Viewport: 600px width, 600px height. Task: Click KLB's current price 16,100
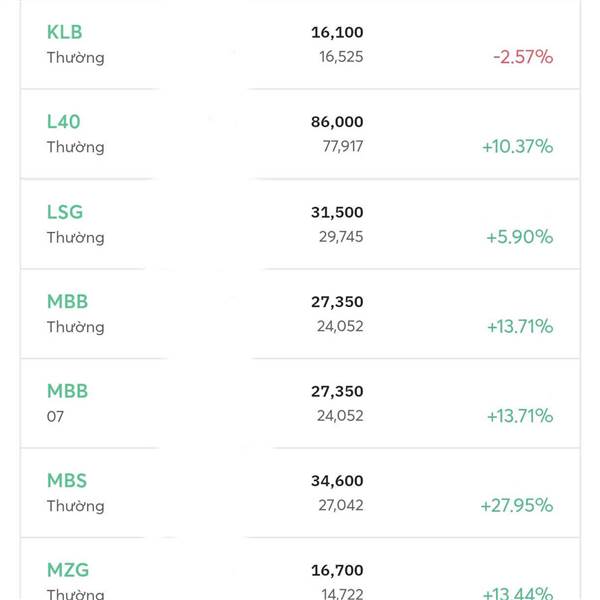(337, 33)
